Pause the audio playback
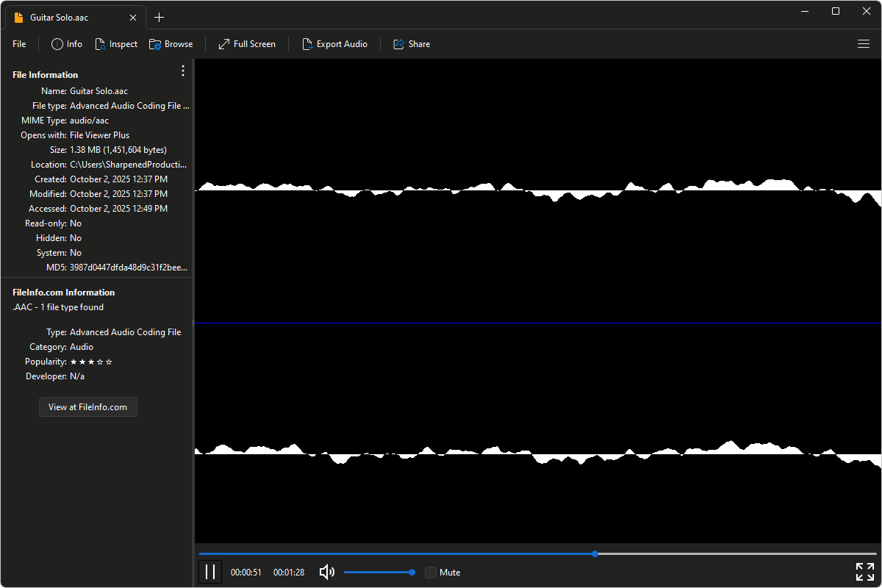The image size is (882, 588). [210, 572]
